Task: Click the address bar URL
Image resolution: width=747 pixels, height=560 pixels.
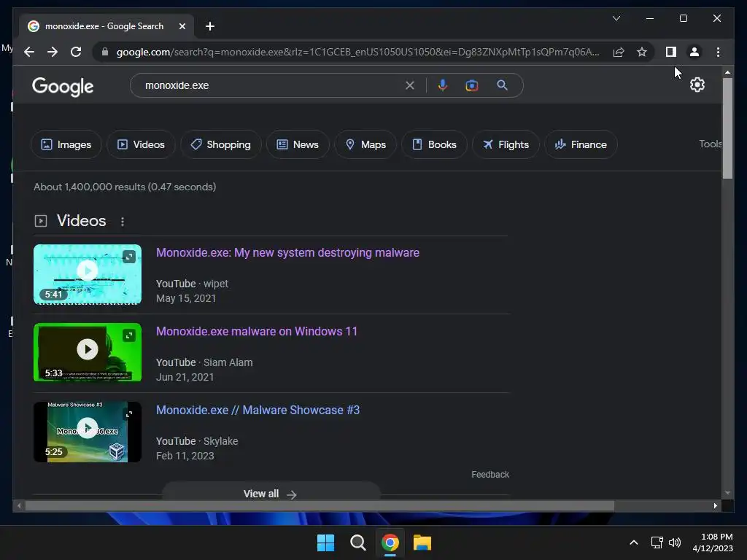Action: coord(357,52)
